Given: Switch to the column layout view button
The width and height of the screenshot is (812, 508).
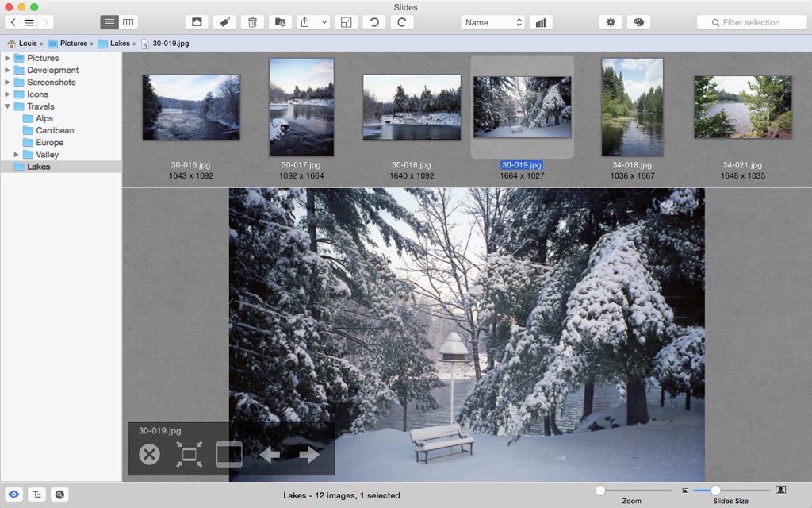Looking at the screenshot, I should [128, 22].
